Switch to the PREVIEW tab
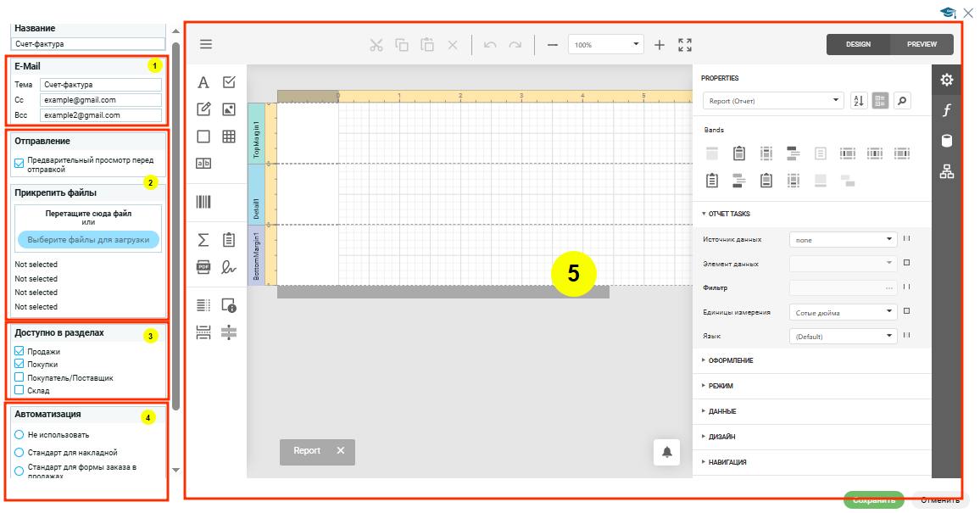The height and width of the screenshot is (513, 980). point(922,44)
